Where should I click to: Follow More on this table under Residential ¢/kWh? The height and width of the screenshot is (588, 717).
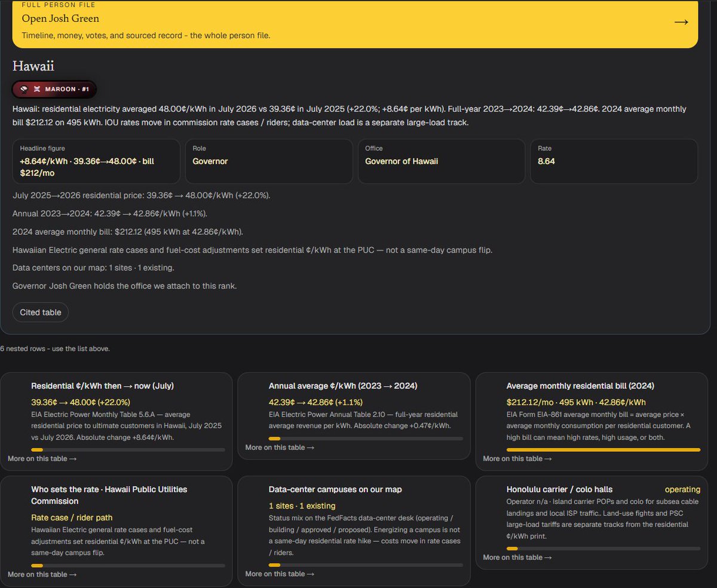click(x=42, y=458)
